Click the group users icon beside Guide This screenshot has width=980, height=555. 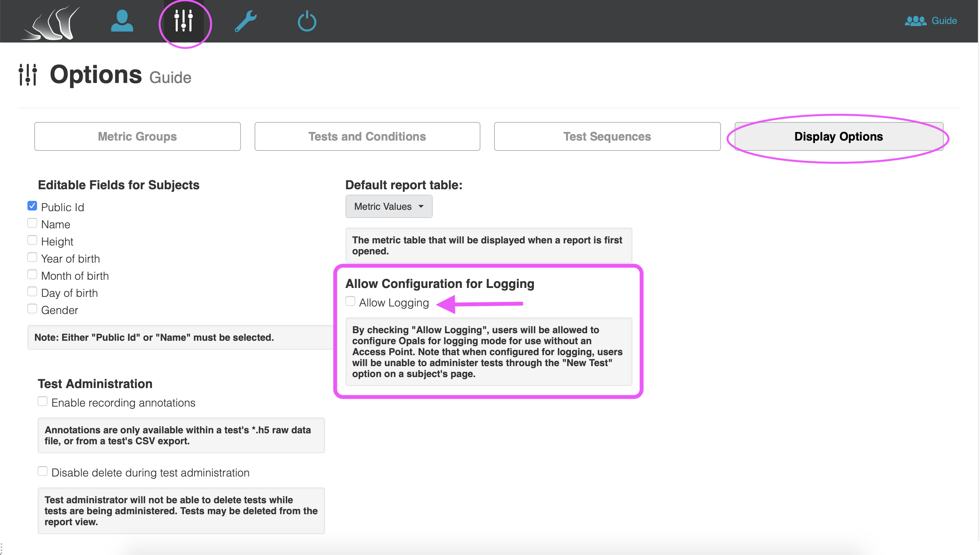(x=915, y=21)
